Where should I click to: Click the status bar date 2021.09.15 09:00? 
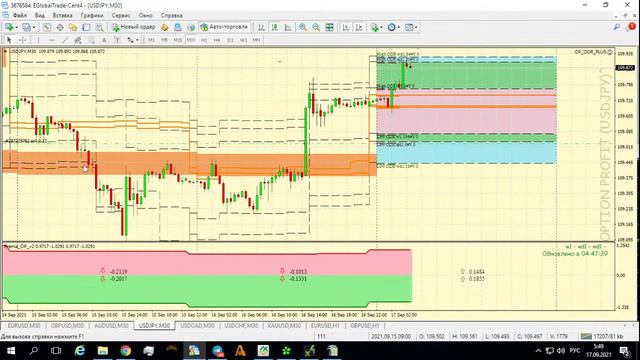coord(391,336)
